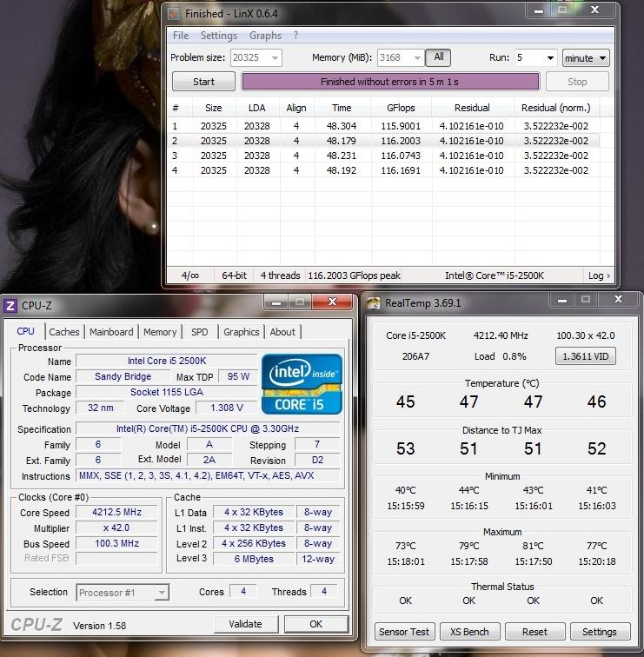Click the minimum temperature 40°C value

[405, 490]
